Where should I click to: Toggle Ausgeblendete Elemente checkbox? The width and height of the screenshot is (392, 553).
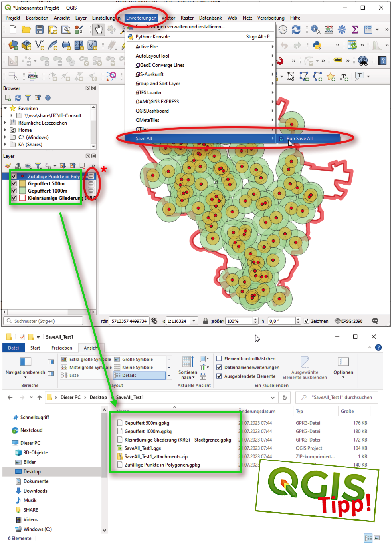pyautogui.click(x=219, y=376)
